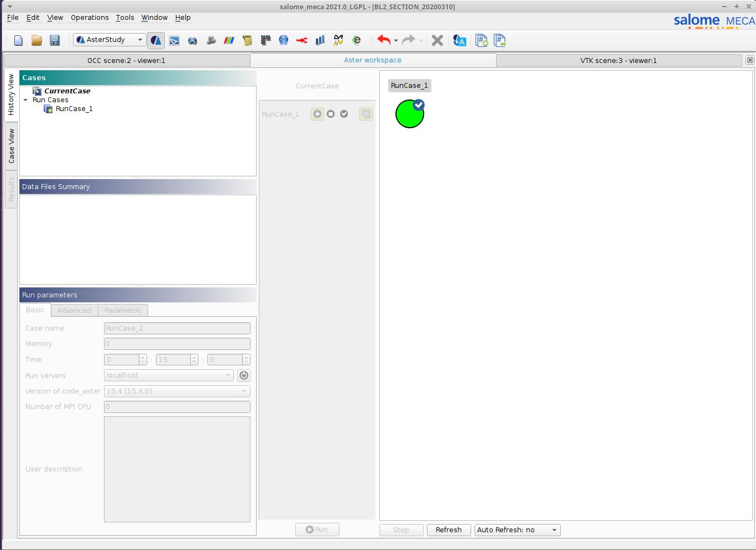The height and width of the screenshot is (550, 756).
Task: Open the Run servers localhost dropdown
Action: point(169,375)
